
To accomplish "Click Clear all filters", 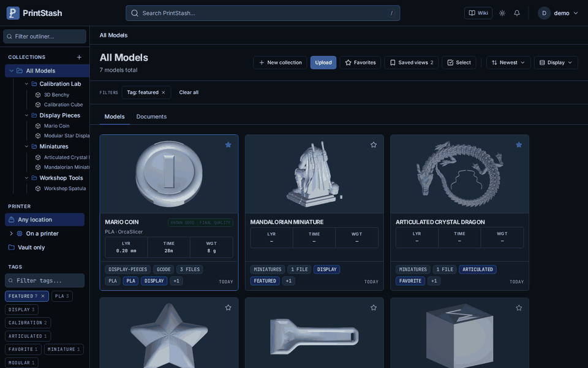I will 189,93.
